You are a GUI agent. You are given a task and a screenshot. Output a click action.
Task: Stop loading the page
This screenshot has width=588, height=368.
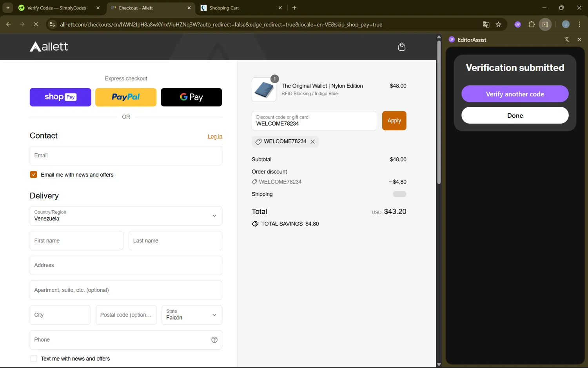point(36,24)
